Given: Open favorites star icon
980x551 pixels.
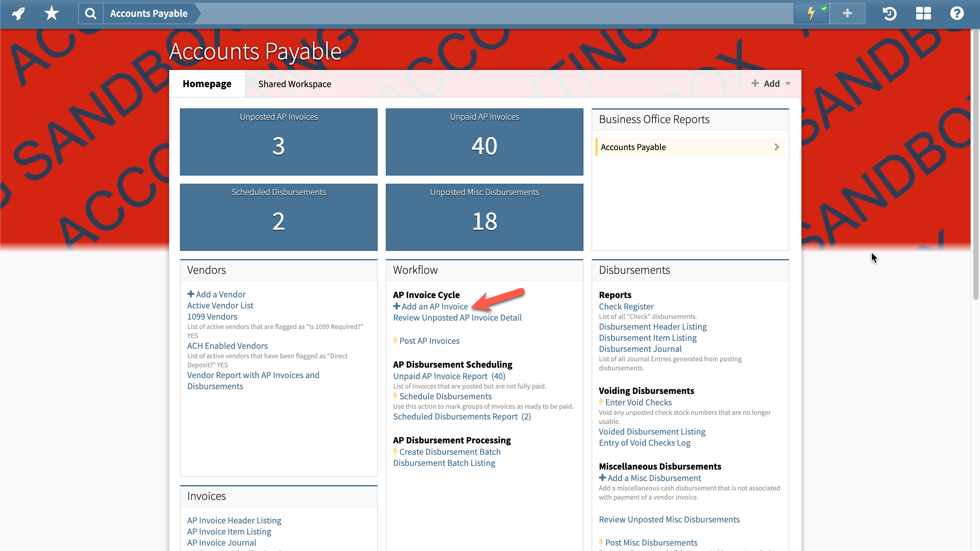Looking at the screenshot, I should [51, 14].
